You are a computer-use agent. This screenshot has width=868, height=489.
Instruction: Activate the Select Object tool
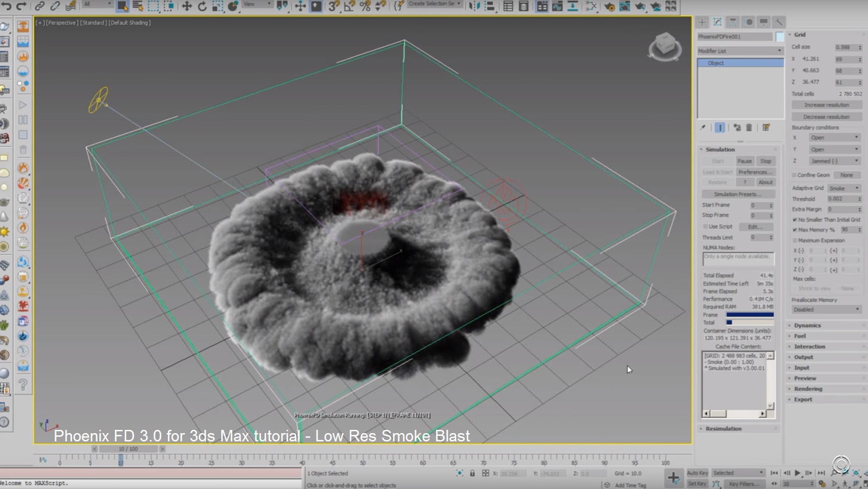click(x=124, y=7)
